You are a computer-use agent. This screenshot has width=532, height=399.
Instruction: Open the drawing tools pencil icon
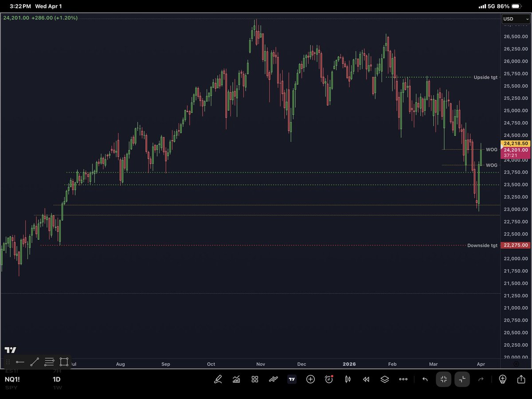(x=218, y=379)
